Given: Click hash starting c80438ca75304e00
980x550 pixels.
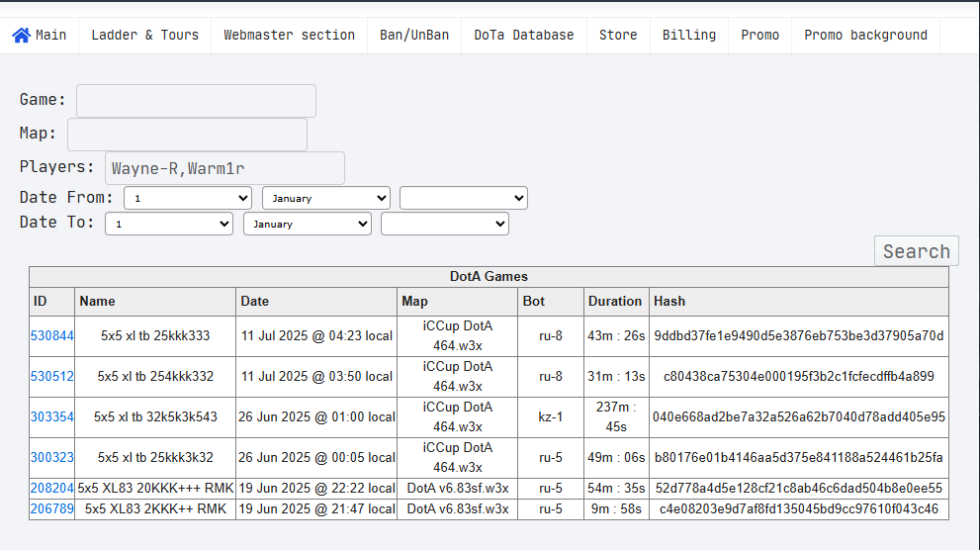Looking at the screenshot, I should point(799,376).
